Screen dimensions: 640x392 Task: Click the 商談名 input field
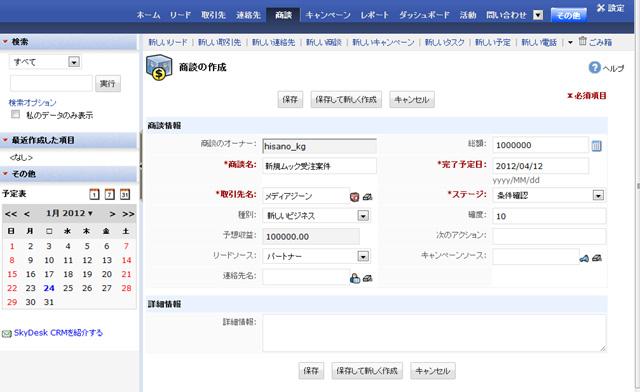[319, 166]
